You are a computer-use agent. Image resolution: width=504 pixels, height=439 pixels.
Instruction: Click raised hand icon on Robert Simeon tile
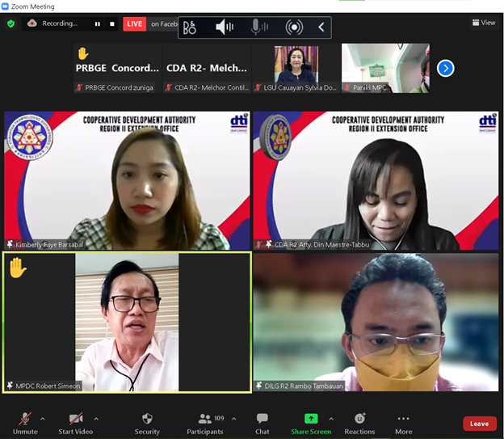pos(18,268)
